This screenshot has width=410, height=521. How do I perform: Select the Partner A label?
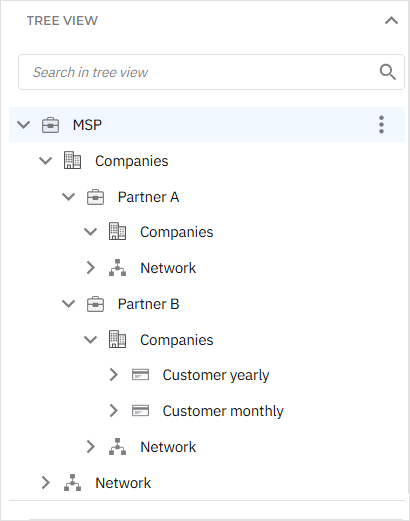148,197
